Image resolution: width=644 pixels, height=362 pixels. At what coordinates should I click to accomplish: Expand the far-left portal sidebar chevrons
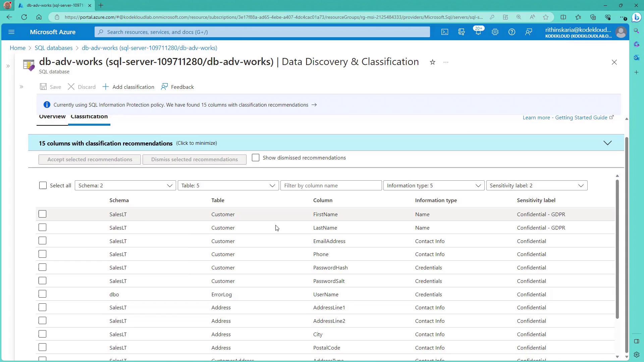pos(8,66)
